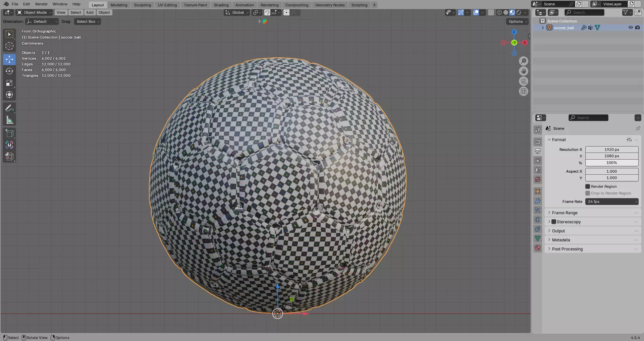Activate the Rotate tool
Viewport: 644px width, 341px height.
click(9, 71)
